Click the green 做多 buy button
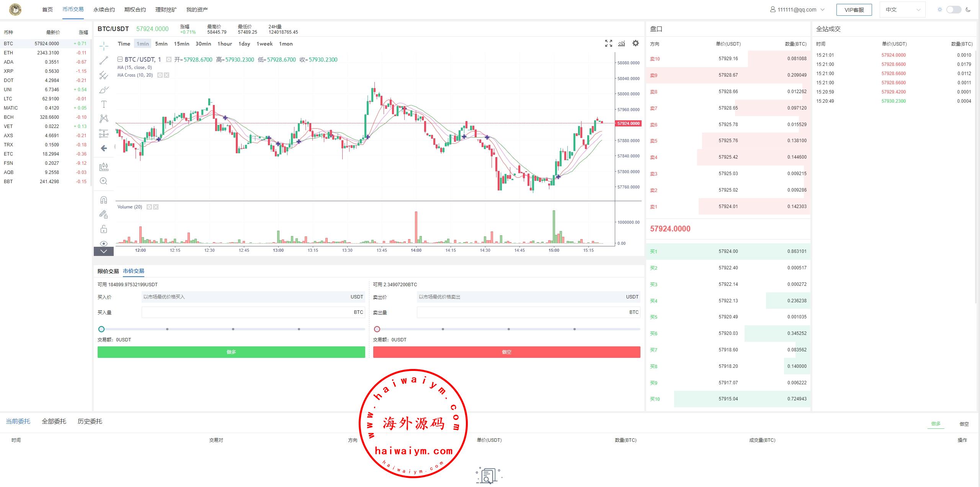This screenshot has width=980, height=487. click(x=231, y=352)
